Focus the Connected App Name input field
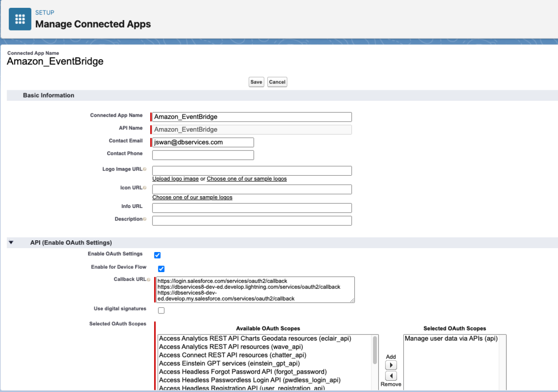 pos(252,117)
